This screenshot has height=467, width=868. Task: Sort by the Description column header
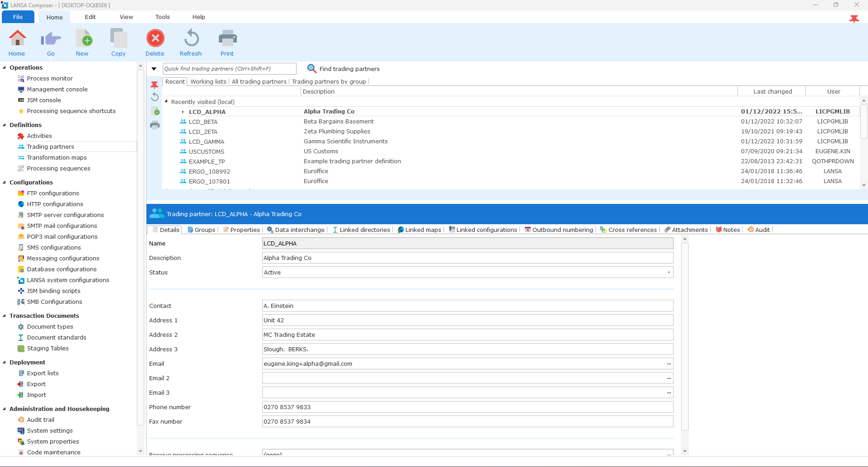pyautogui.click(x=519, y=92)
